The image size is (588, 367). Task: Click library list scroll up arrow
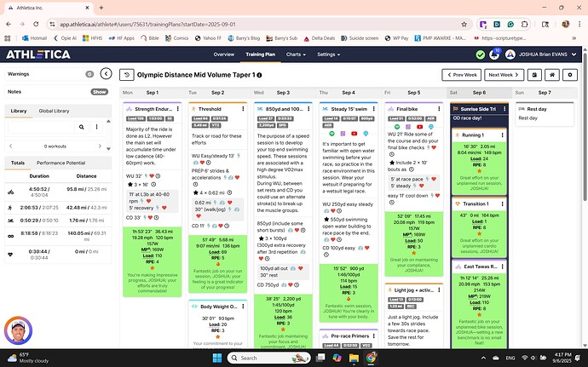(109, 121)
